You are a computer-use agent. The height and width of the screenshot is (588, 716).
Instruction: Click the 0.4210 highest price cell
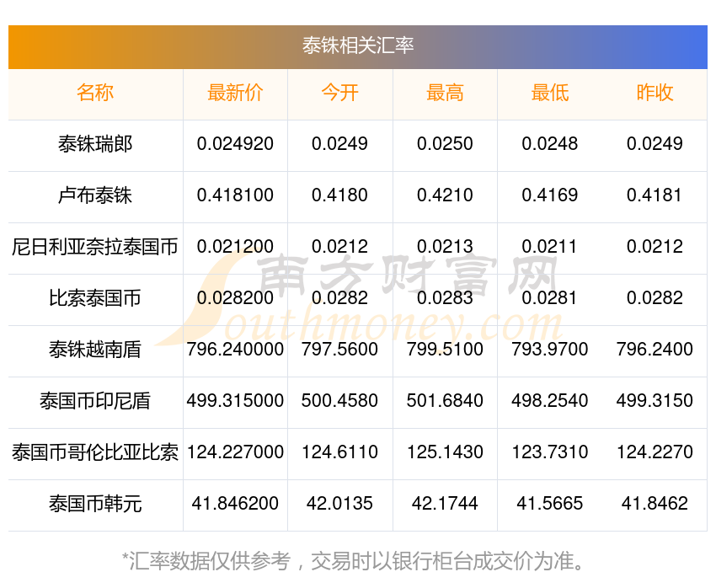(445, 195)
